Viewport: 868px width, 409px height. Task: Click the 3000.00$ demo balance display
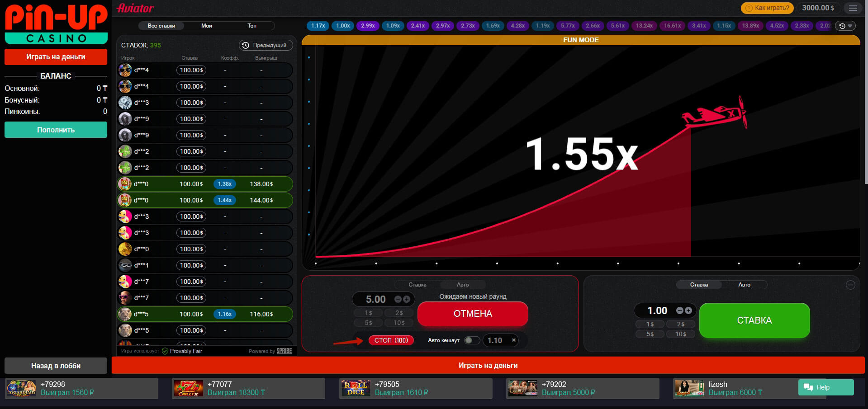(x=818, y=8)
